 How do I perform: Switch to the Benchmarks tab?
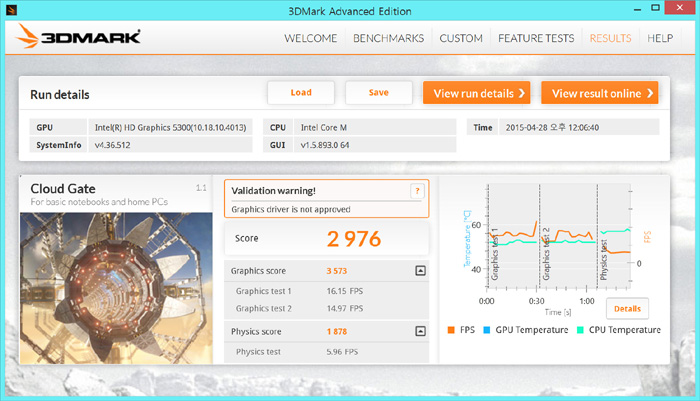pyautogui.click(x=388, y=38)
